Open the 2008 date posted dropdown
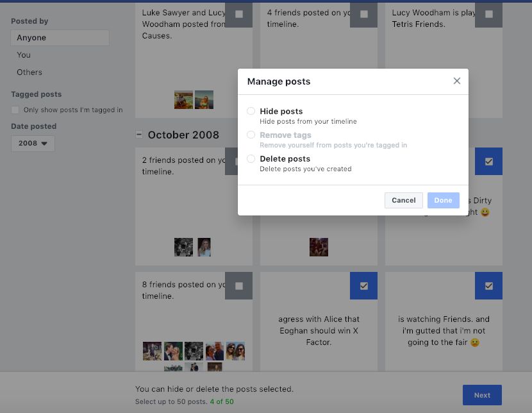This screenshot has width=532, height=413. (33, 143)
